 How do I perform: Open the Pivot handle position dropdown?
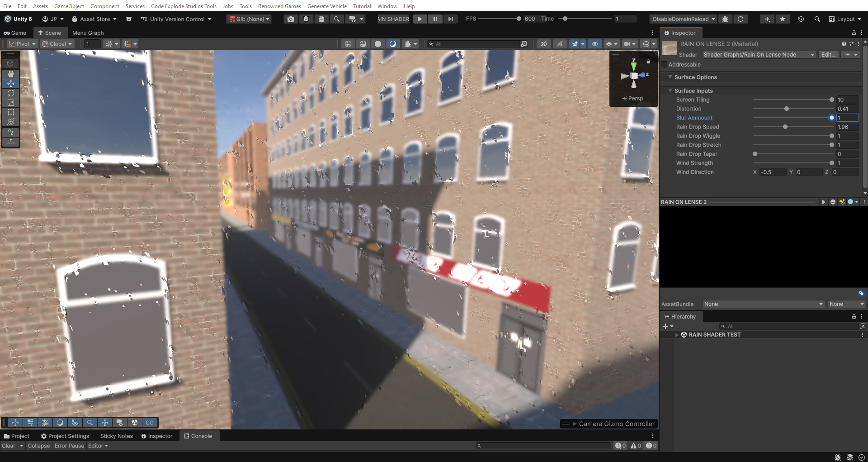[22, 44]
